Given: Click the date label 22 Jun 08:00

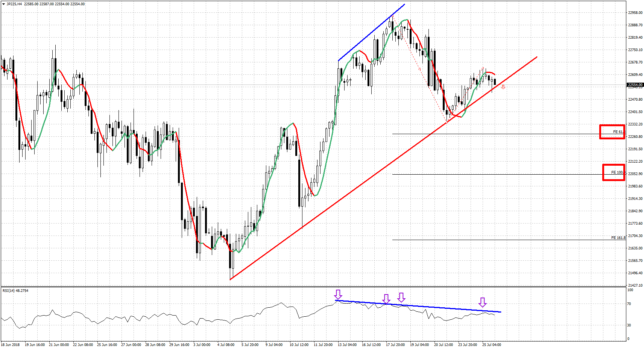Looking at the screenshot, I should pos(83,345).
